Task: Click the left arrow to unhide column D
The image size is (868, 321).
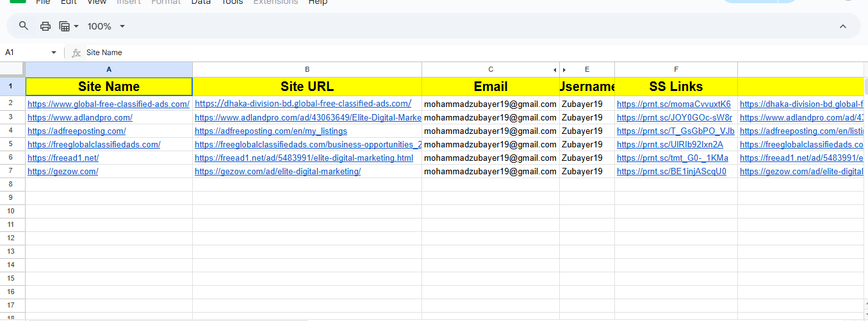Action: pyautogui.click(x=554, y=69)
